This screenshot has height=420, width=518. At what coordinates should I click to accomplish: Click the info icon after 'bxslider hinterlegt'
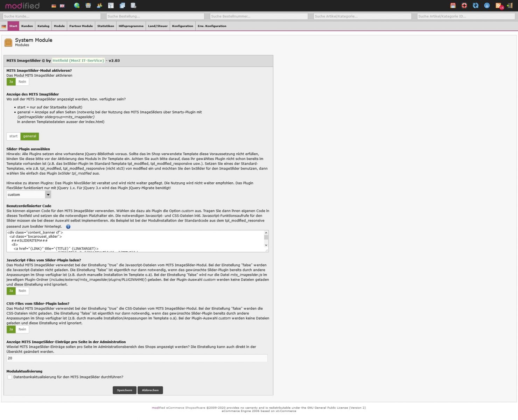point(68,226)
